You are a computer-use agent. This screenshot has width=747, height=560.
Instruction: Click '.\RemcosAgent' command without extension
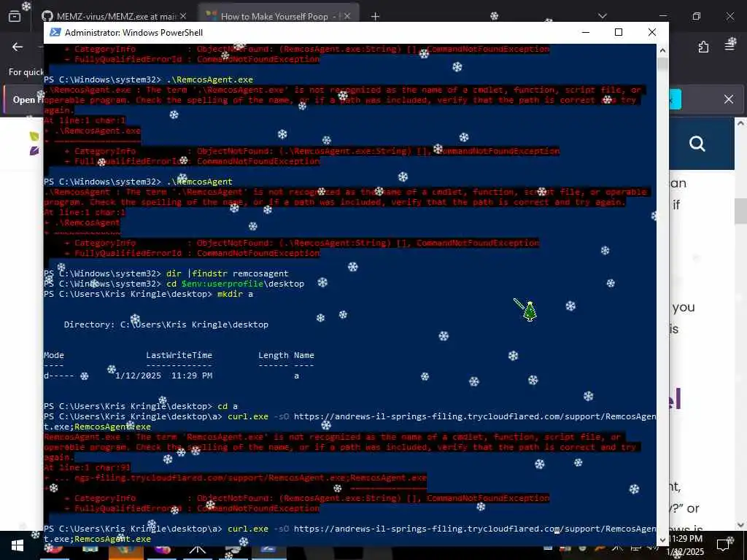(x=200, y=182)
